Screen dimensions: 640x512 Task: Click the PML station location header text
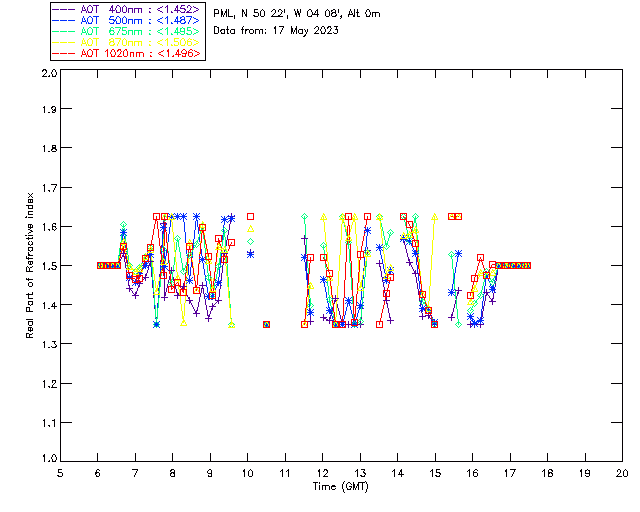pyautogui.click(x=297, y=14)
